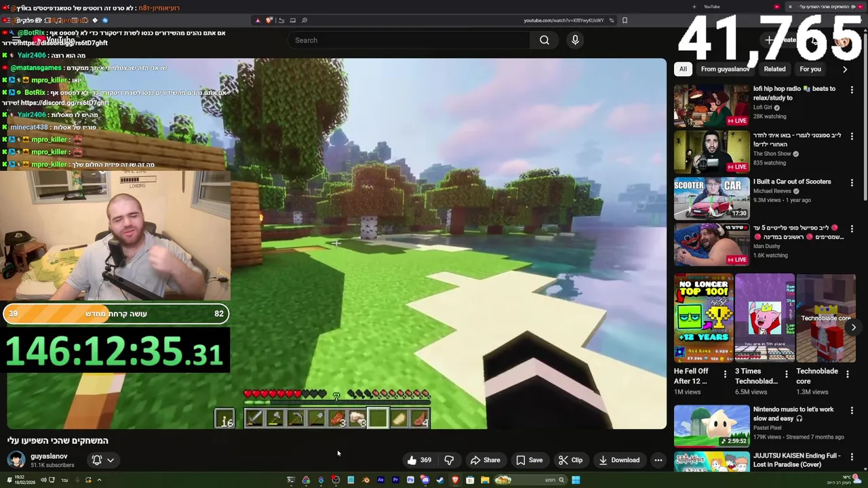
Task: Dislike the video with thumbs down
Action: pos(449,460)
